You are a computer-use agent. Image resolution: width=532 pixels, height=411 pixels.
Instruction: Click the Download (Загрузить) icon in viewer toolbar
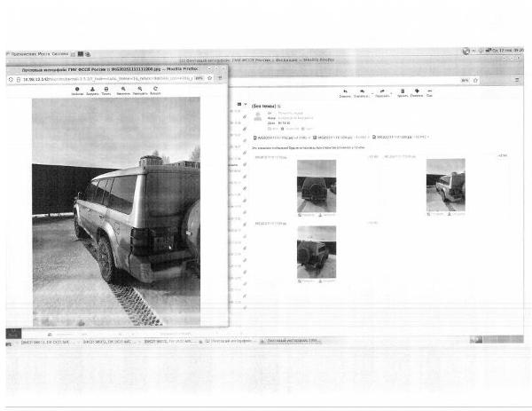coord(92,90)
